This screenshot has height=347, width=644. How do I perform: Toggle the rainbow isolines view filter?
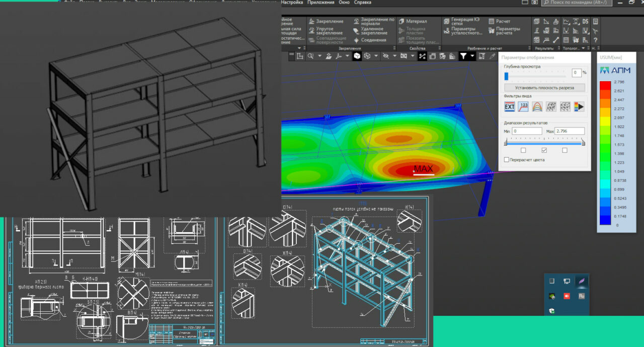(x=537, y=106)
